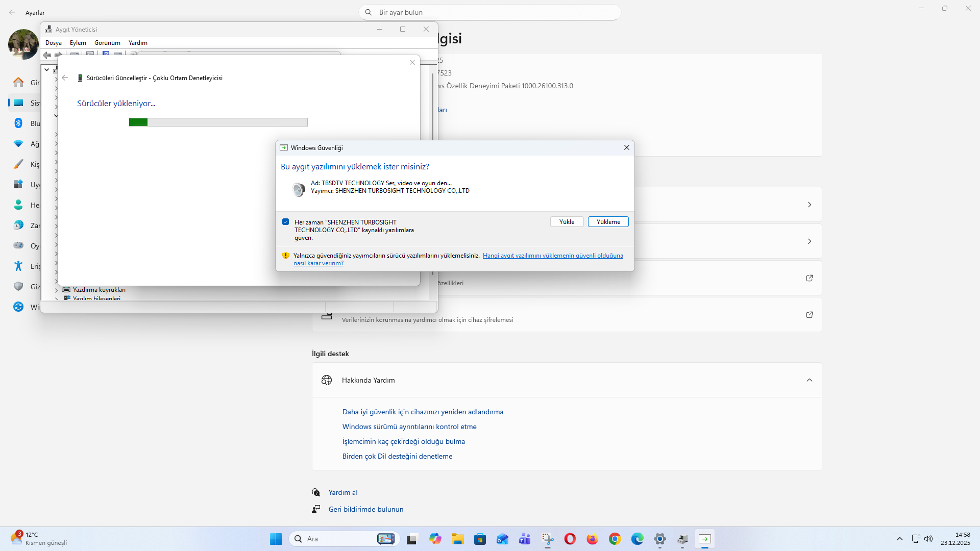Open the external link above device encryption
The image size is (980, 551).
coord(810,278)
